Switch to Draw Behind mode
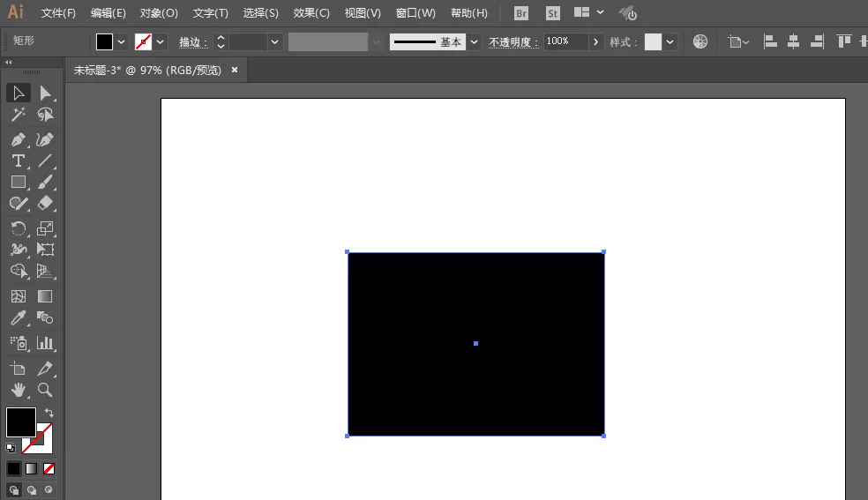The image size is (868, 500). (32, 490)
